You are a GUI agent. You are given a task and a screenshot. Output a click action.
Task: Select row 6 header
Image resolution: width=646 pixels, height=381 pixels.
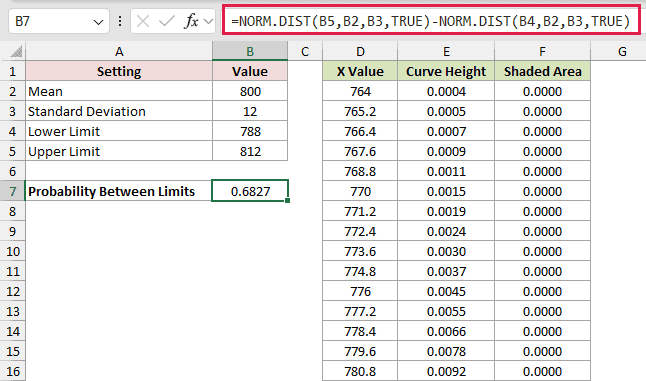pyautogui.click(x=12, y=171)
